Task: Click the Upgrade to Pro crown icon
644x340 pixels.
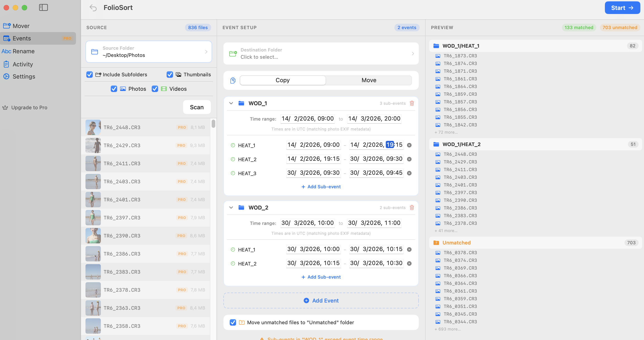Action: click(x=6, y=107)
